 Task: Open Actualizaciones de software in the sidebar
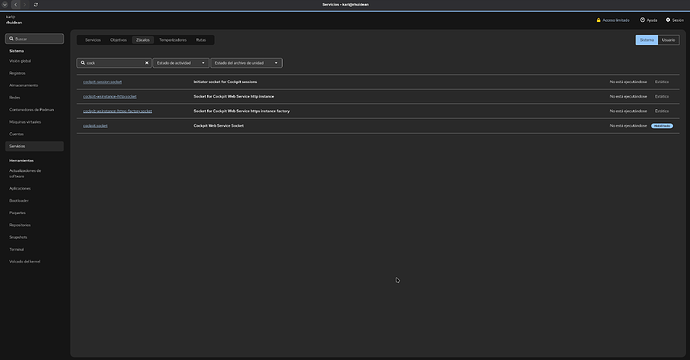[x=34, y=173]
